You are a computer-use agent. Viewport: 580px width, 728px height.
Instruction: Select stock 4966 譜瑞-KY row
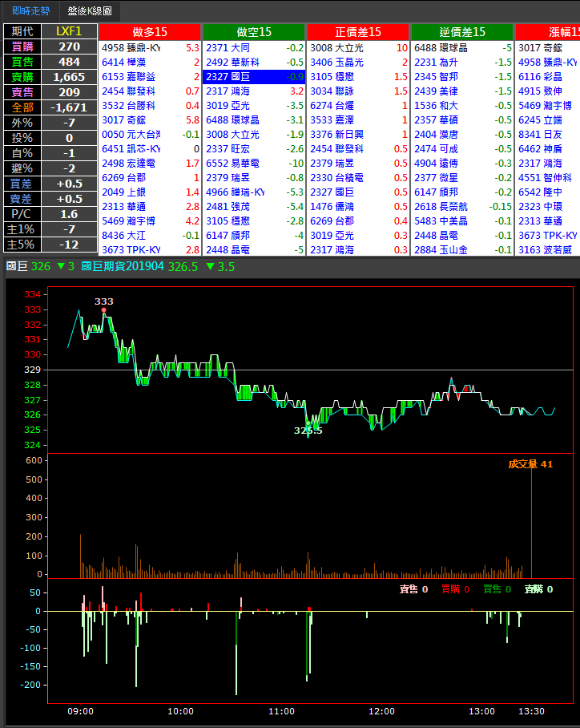254,192
